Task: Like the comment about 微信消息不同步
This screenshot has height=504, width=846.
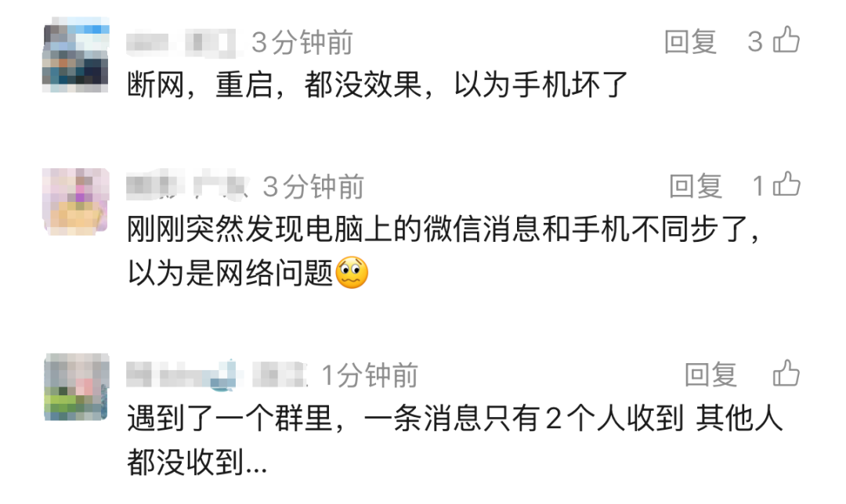Action: [x=786, y=185]
